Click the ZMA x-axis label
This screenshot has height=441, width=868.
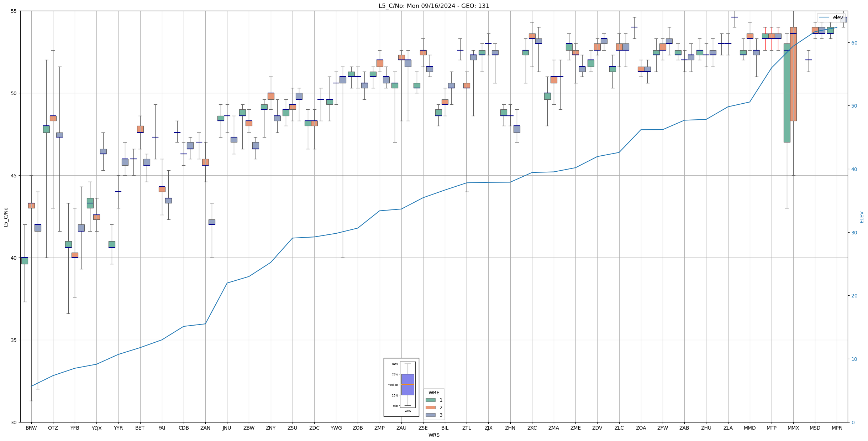tap(554, 428)
